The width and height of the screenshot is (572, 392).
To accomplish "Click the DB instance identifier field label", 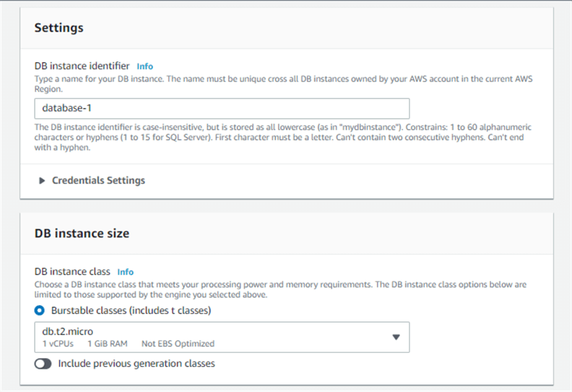I will [82, 66].
